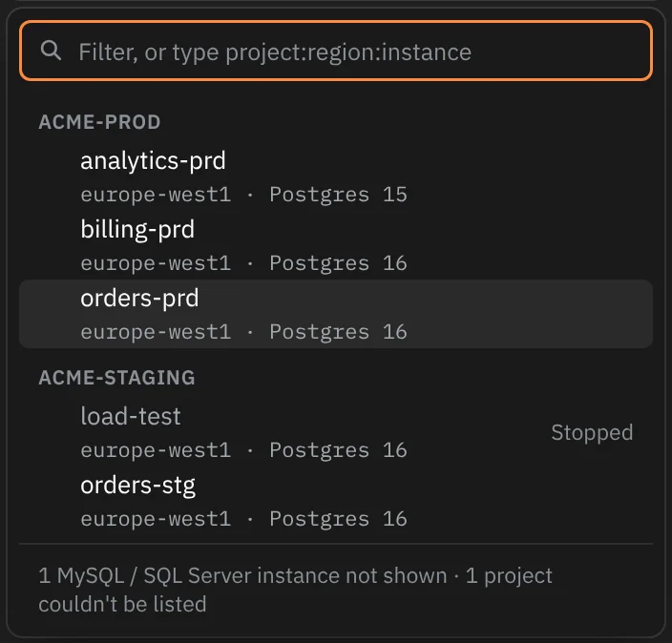Click the search magnifier icon
This screenshot has height=643, width=672.
pos(51,51)
